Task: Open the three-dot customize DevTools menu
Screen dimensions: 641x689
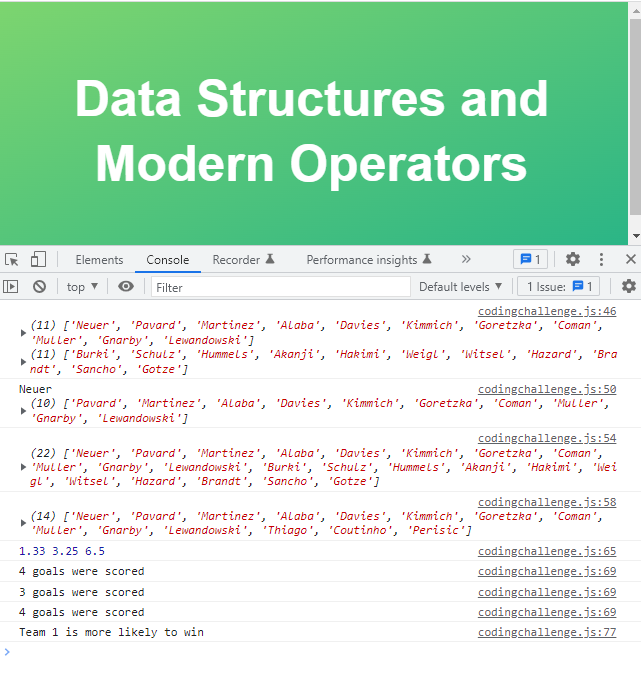Action: click(x=601, y=259)
